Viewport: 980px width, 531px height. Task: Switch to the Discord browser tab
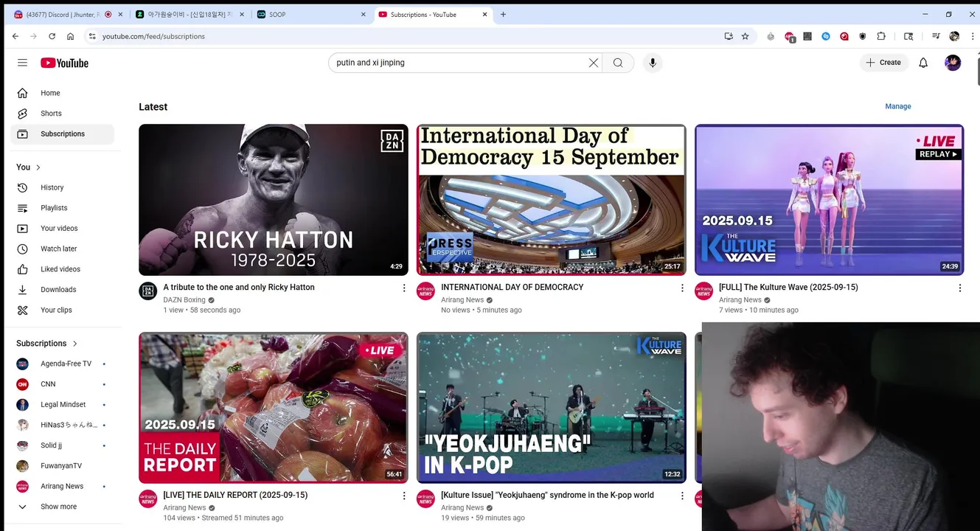68,14
